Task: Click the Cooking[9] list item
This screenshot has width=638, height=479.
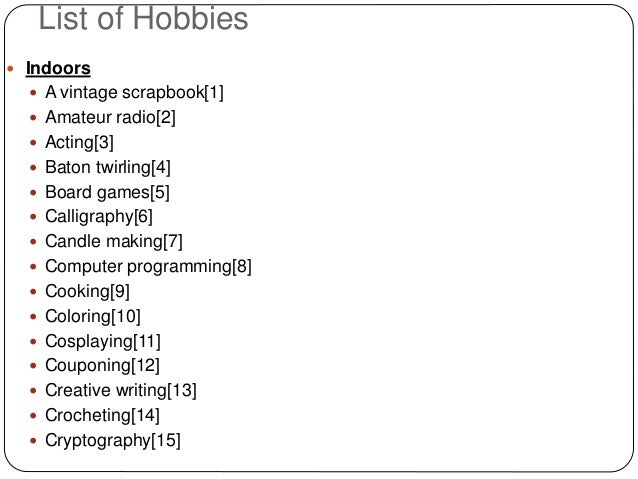Action: [87, 291]
